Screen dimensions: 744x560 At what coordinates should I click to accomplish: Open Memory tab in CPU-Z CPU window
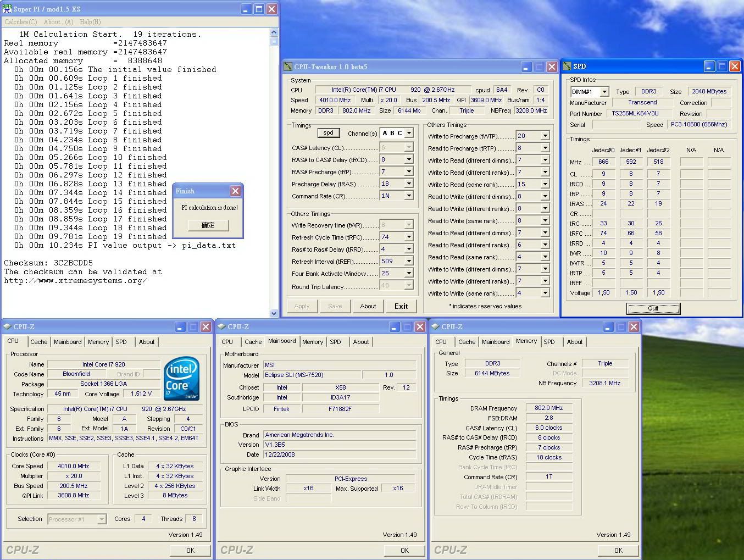tap(98, 342)
